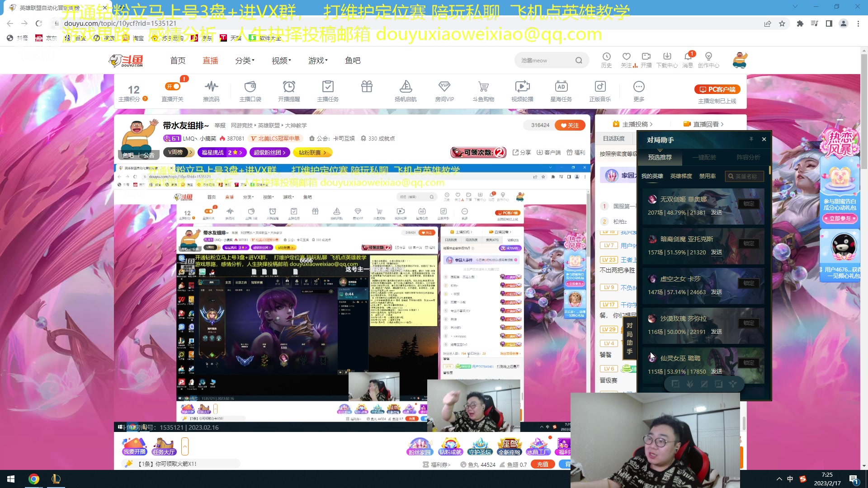Bookmark this page with the star icon
Image resolution: width=868 pixels, height=488 pixels.
tap(782, 23)
